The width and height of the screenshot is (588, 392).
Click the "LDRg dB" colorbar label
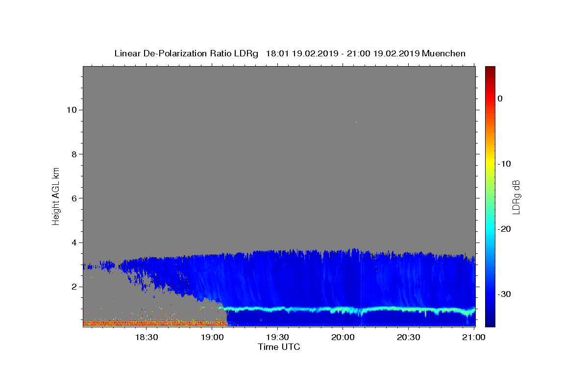click(516, 196)
